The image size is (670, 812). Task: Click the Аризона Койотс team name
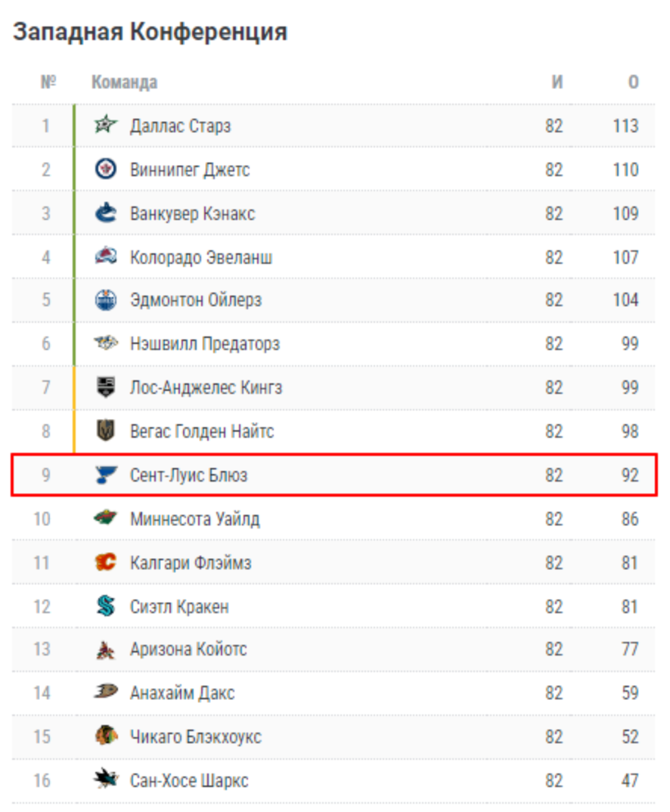click(188, 649)
